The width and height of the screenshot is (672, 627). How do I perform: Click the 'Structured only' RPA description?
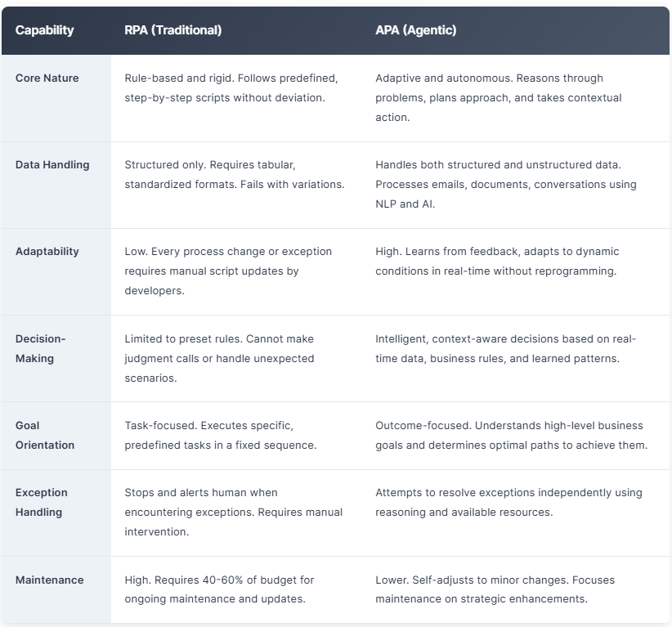(x=235, y=175)
